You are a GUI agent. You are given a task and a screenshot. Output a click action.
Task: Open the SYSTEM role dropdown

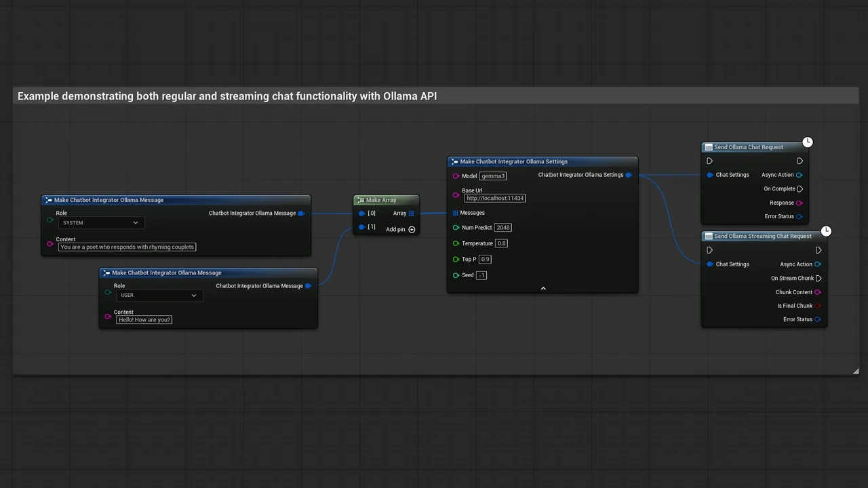tap(100, 223)
